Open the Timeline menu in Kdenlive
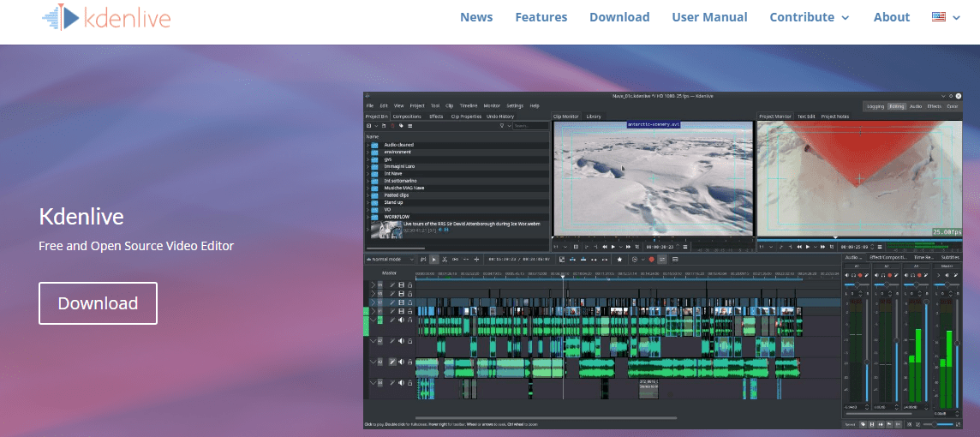This screenshot has width=980, height=437. coord(469,105)
